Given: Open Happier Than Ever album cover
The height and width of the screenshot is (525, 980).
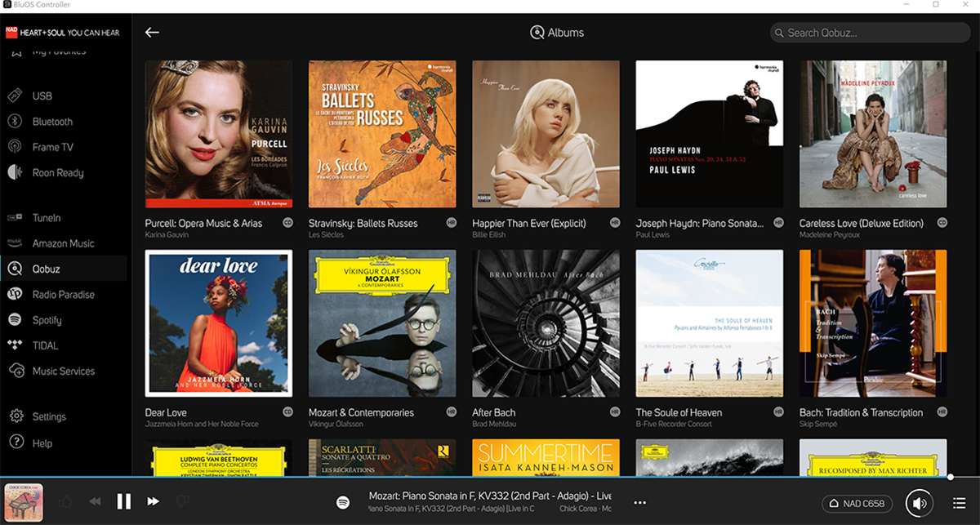Looking at the screenshot, I should 546,134.
